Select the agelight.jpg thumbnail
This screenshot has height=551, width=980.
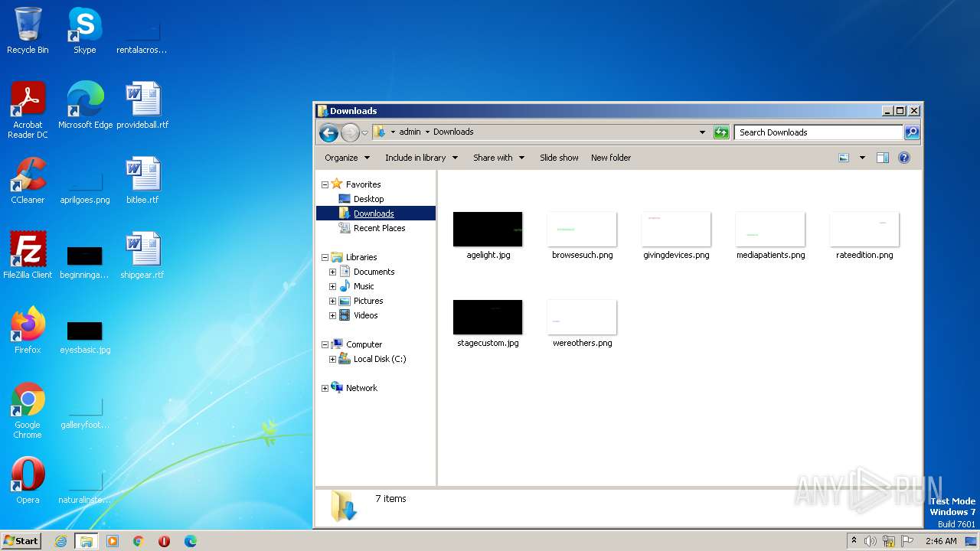(488, 236)
